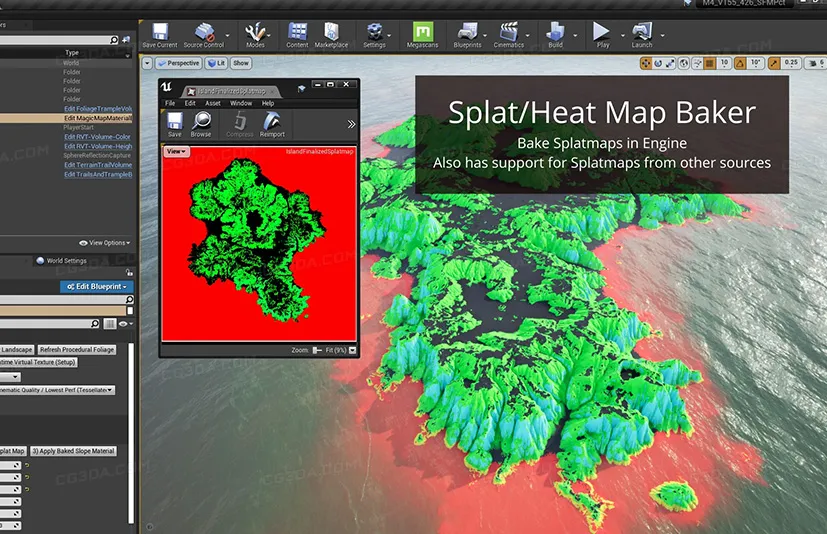Viewport: 827px width, 534px height.
Task: Click Edit TerrainTrailVolume link
Action: [x=98, y=165]
